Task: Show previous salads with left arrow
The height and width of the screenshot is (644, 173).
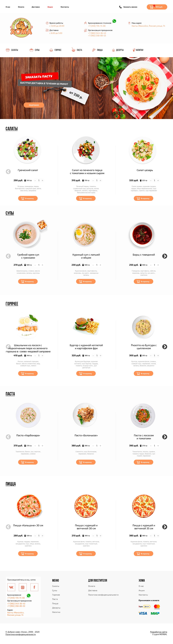Action: [x=8, y=171]
